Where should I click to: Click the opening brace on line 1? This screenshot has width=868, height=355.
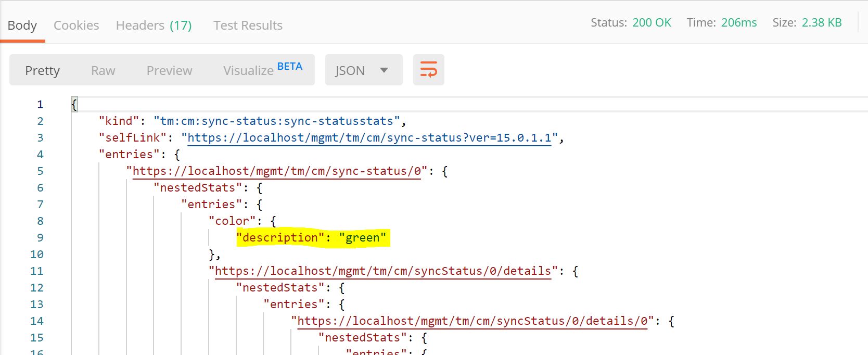point(74,105)
